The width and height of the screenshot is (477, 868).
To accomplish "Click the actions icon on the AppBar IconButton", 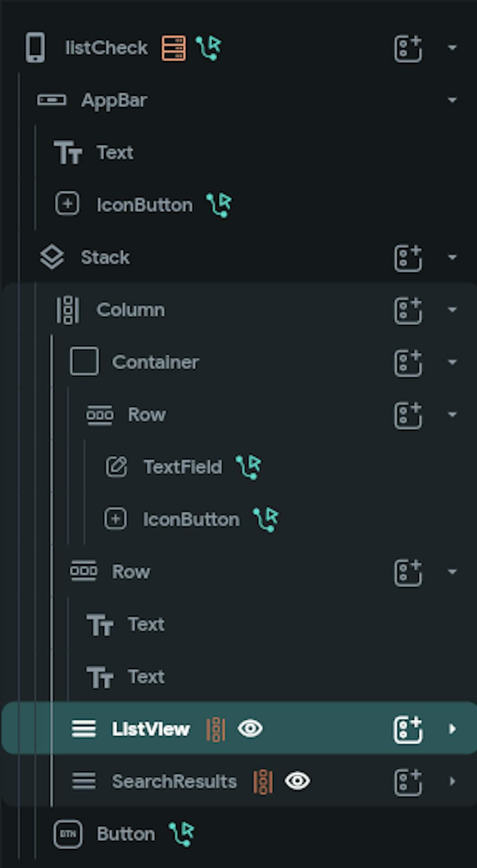I will coord(219,205).
